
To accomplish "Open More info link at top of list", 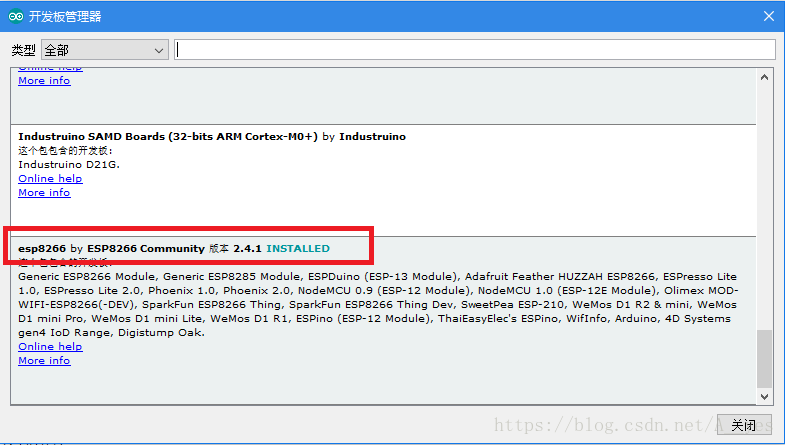I will pos(44,81).
